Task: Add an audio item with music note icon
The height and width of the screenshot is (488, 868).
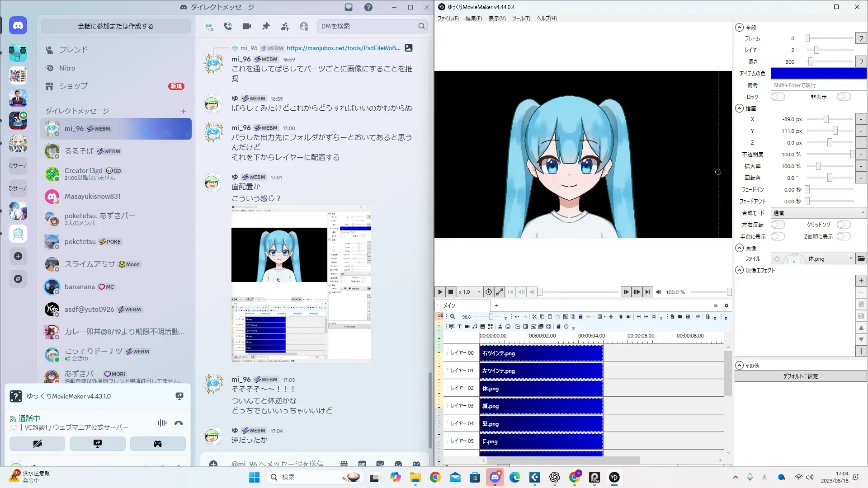Action: (475, 327)
